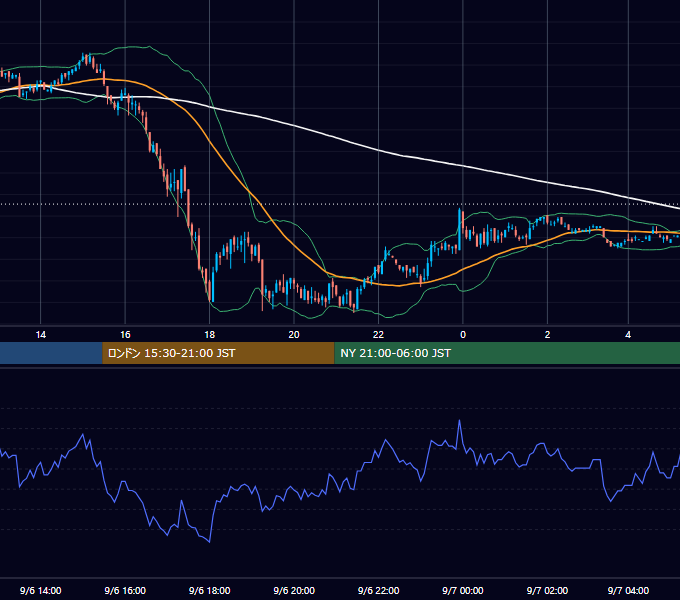
Task: Click the ロンドン 15:30-21:00 JST session bar
Action: click(218, 353)
